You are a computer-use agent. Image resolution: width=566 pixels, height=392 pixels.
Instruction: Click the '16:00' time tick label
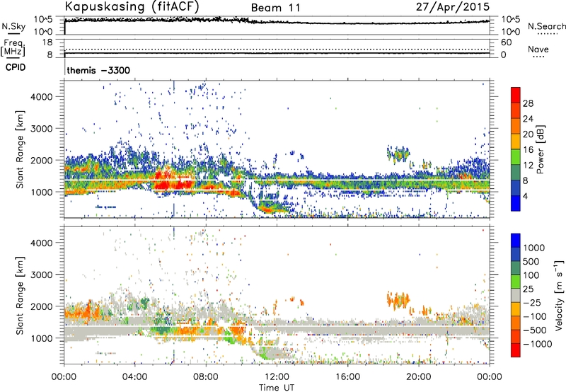point(347,376)
